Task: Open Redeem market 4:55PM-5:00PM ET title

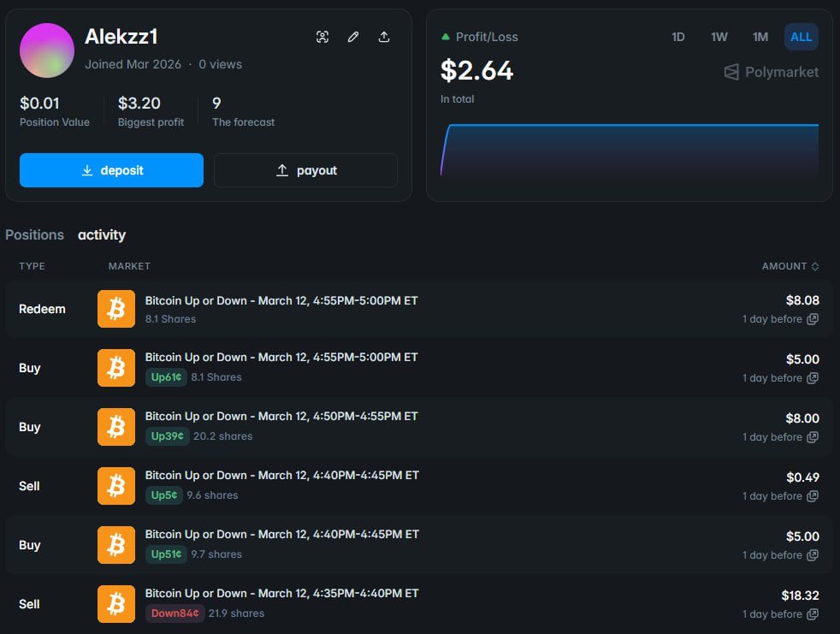Action: [281, 300]
